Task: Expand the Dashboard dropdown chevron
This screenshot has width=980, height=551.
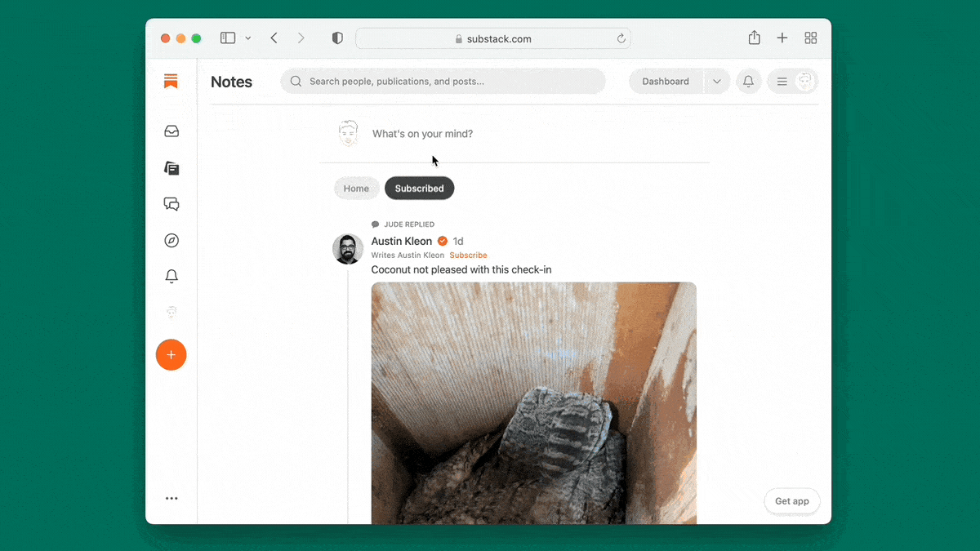Action: click(717, 81)
